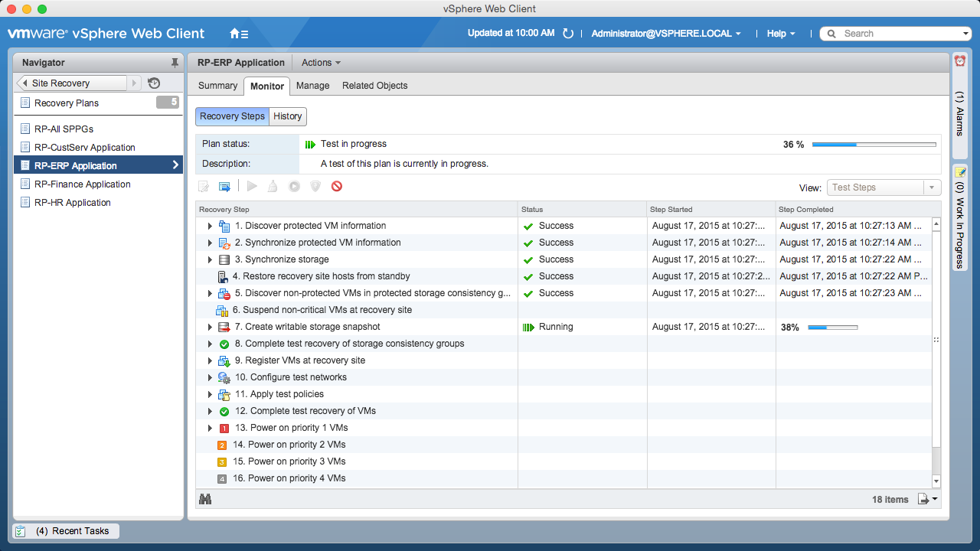The width and height of the screenshot is (980, 551).
Task: Click the red priority 1 icon
Action: [224, 428]
